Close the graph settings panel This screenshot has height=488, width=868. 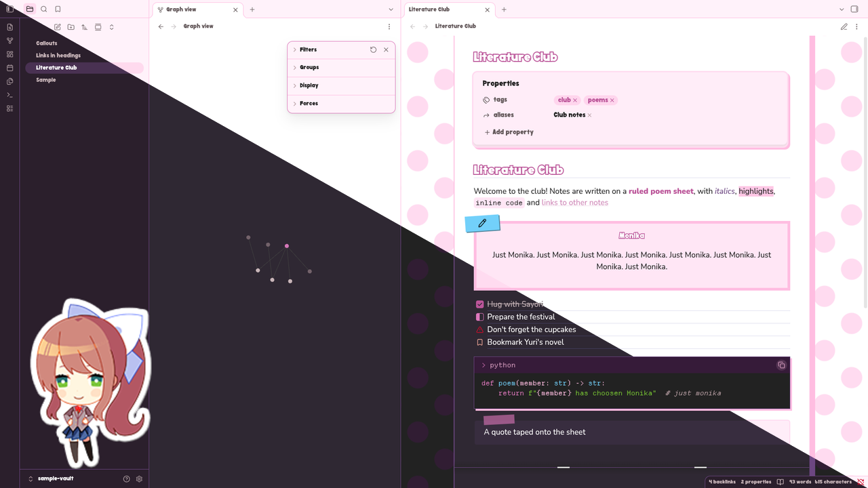click(x=386, y=49)
